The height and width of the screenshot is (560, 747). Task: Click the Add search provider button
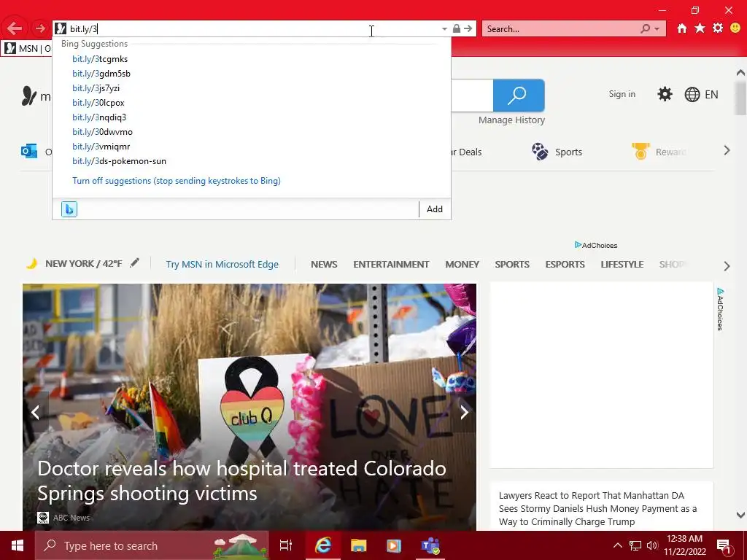(x=435, y=209)
